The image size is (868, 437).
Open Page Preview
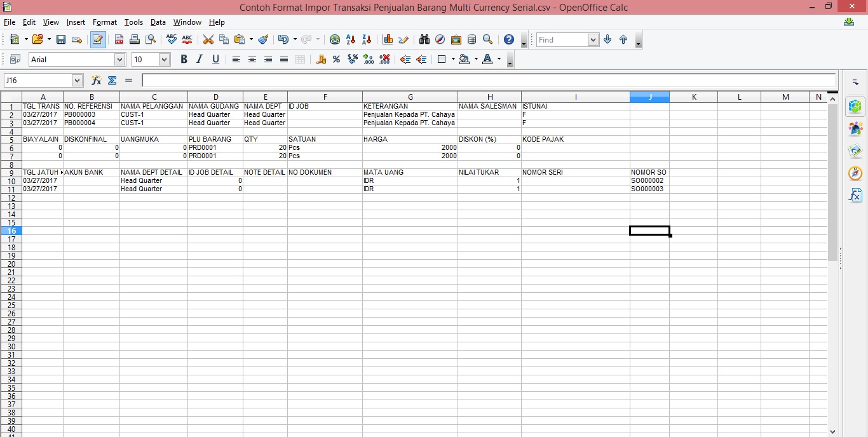coord(151,39)
